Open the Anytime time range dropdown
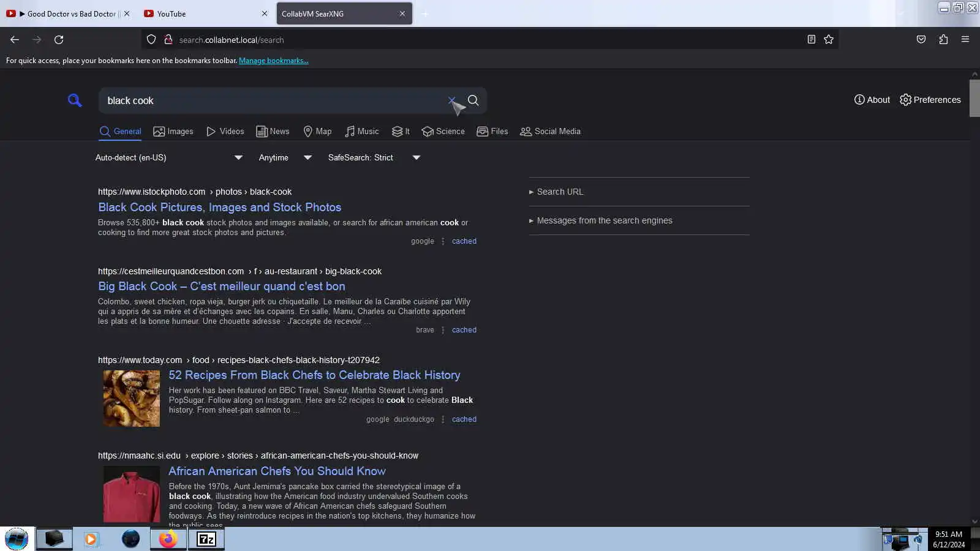Viewport: 980px width, 551px height. pos(285,157)
